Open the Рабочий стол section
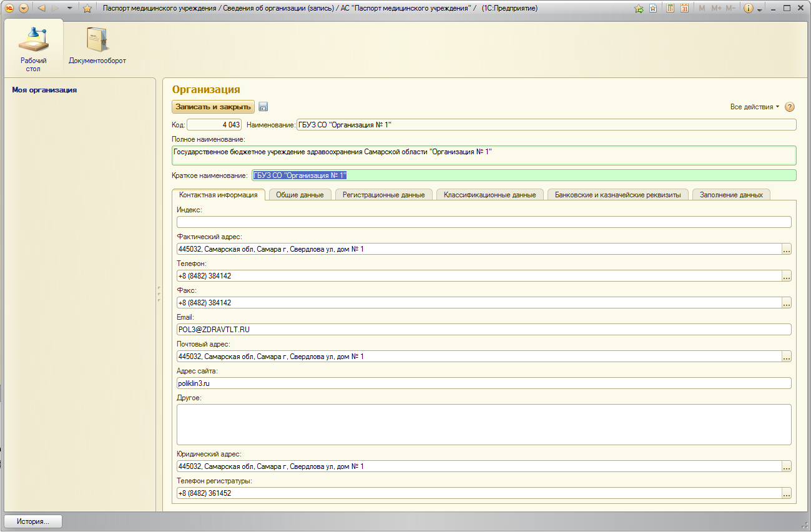 [33, 47]
